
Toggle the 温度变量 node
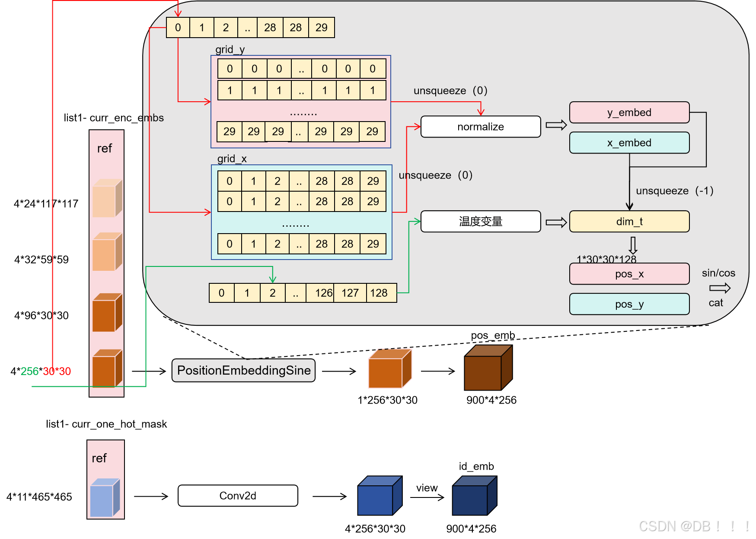coord(480,221)
